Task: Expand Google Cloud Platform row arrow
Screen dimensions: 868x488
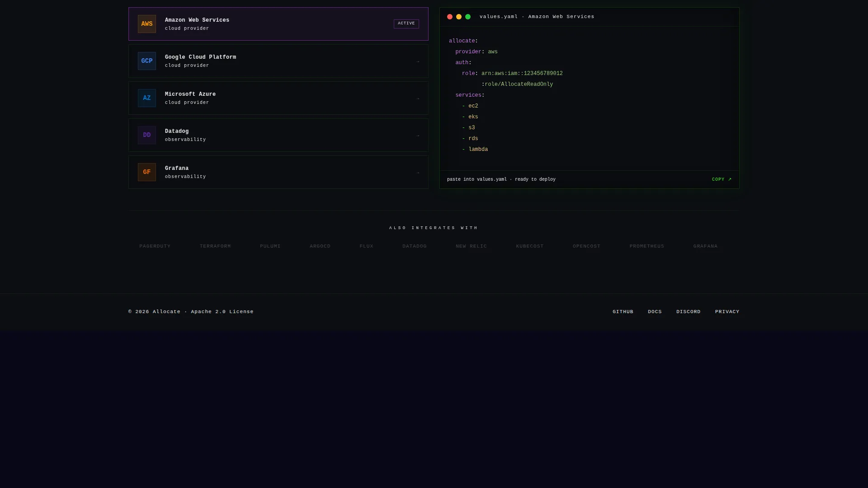Action: coord(418,61)
